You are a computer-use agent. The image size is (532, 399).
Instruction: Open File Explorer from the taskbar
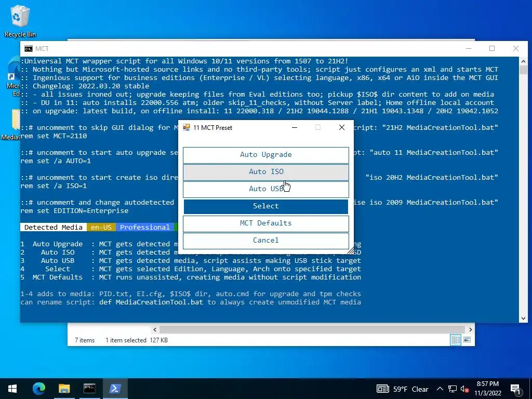[64, 389]
